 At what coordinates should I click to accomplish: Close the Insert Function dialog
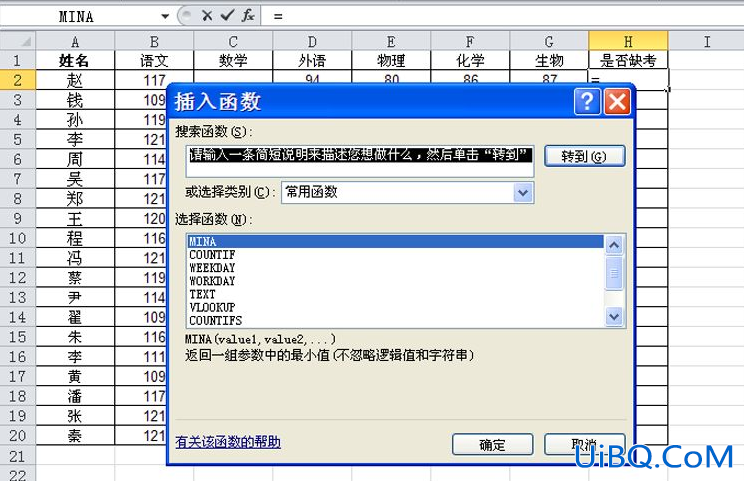617,102
